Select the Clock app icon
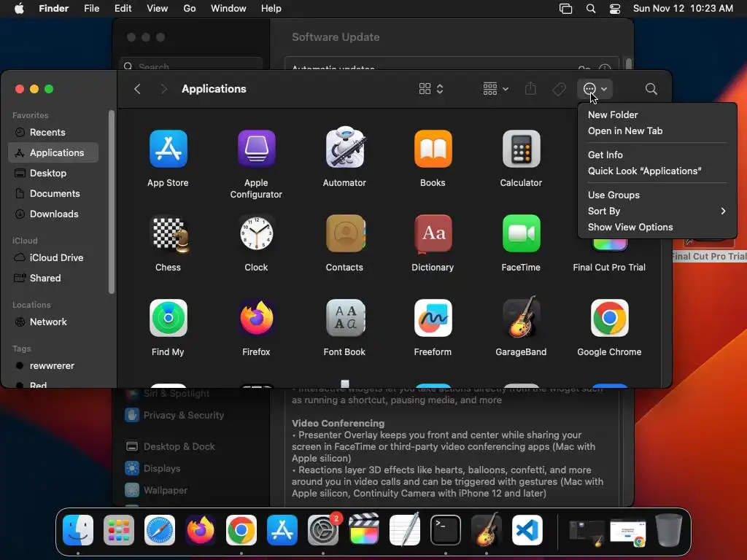The width and height of the screenshot is (747, 560). click(256, 234)
